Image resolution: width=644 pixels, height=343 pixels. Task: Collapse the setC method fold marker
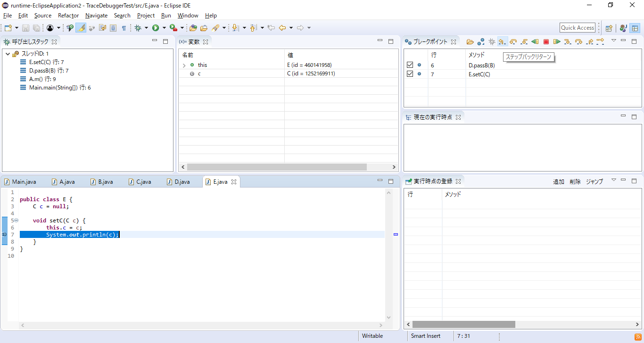click(16, 220)
